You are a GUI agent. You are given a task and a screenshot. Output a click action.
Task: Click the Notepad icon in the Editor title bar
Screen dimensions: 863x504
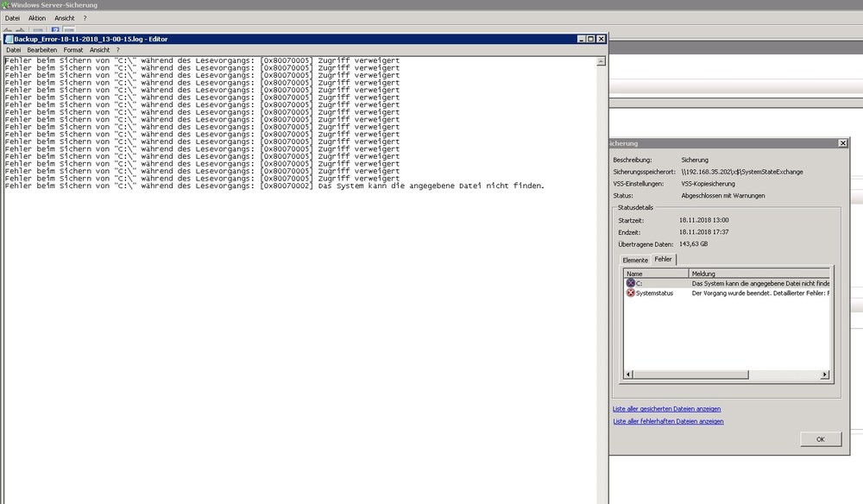coord(9,39)
